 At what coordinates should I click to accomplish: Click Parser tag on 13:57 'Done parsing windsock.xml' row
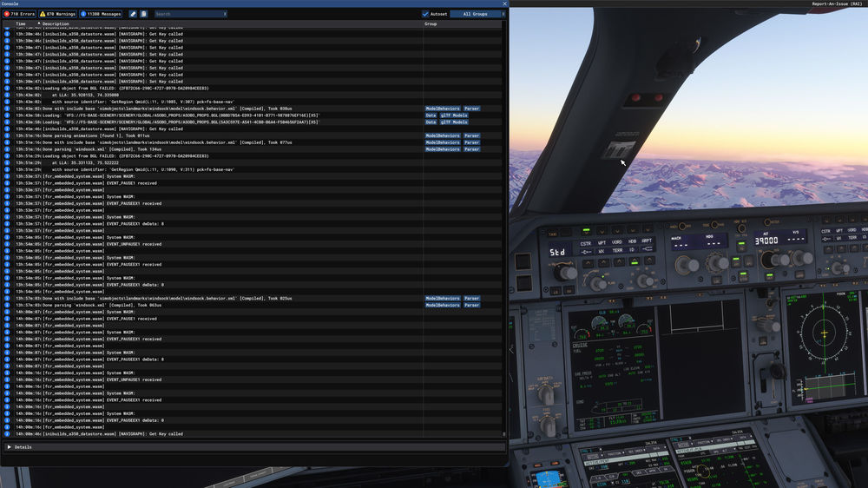tap(471, 305)
